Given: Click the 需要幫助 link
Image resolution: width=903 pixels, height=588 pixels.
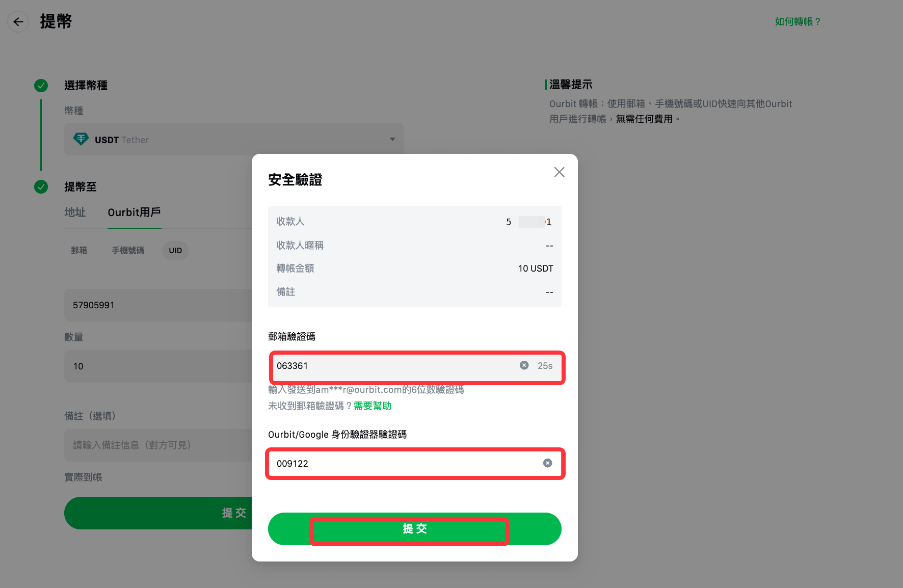Looking at the screenshot, I should pyautogui.click(x=373, y=406).
